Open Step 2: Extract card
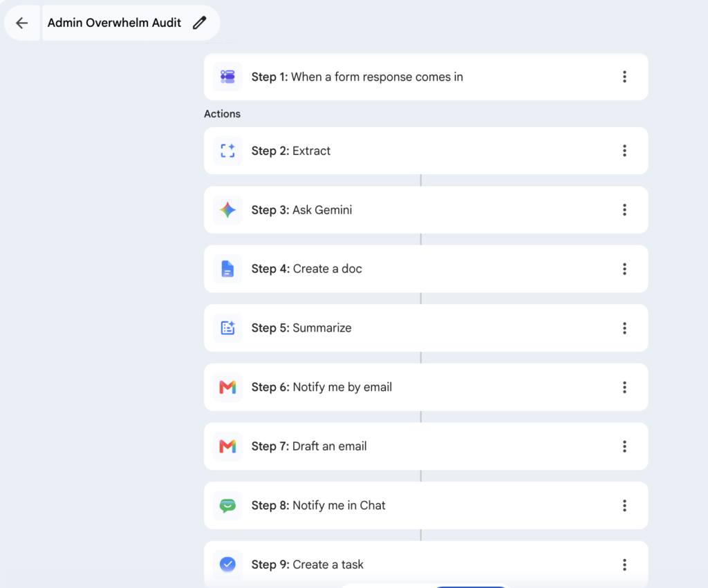The image size is (708, 588). tap(426, 151)
